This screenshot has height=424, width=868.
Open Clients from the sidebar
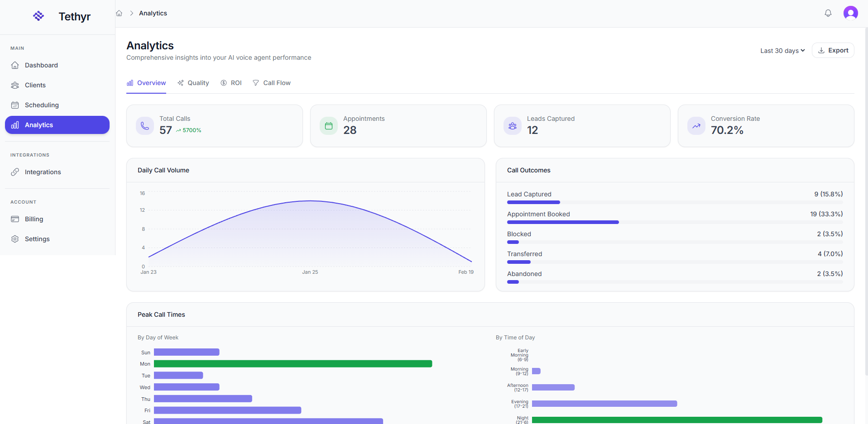pos(36,85)
